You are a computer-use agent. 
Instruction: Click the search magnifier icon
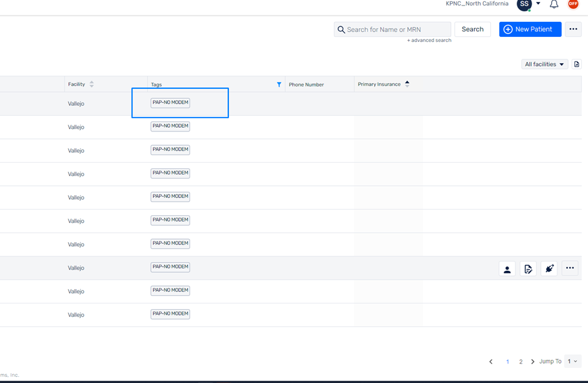click(341, 29)
